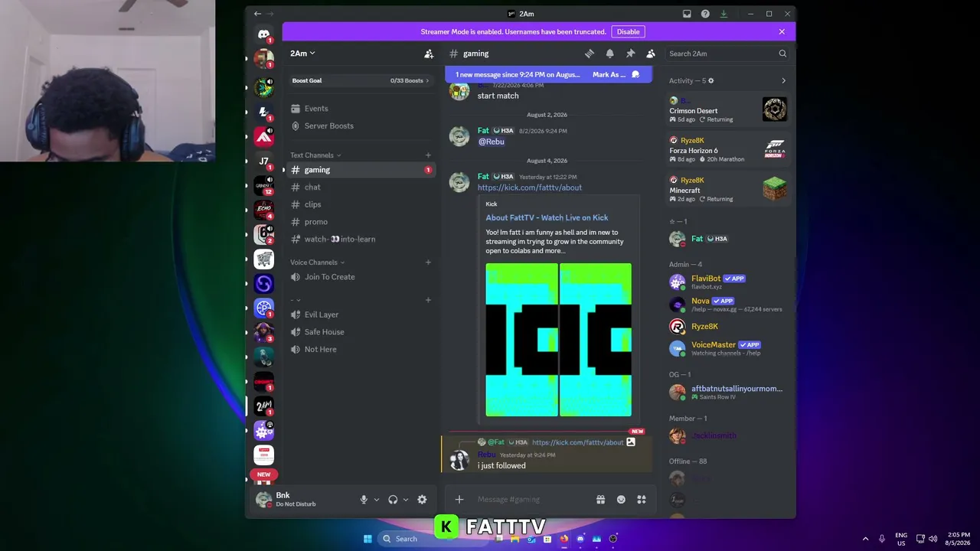
Task: Open microphone input options arrow
Action: pos(376,500)
